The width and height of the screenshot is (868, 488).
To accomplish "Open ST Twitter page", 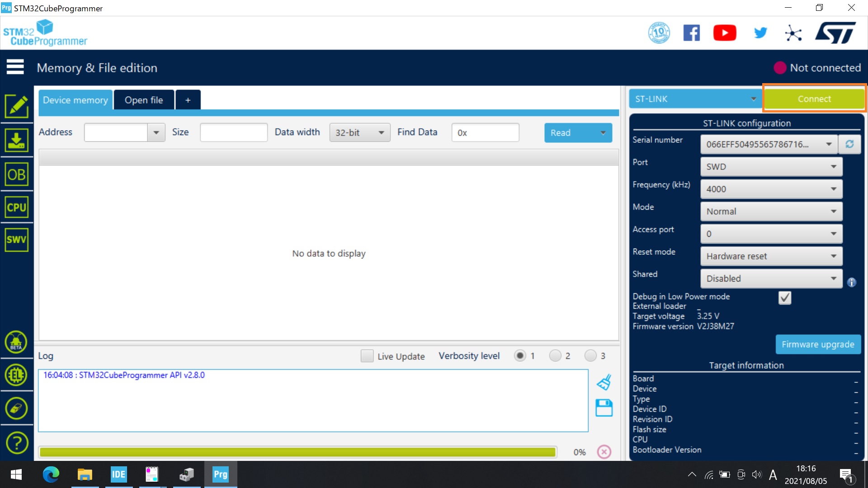I will [760, 33].
